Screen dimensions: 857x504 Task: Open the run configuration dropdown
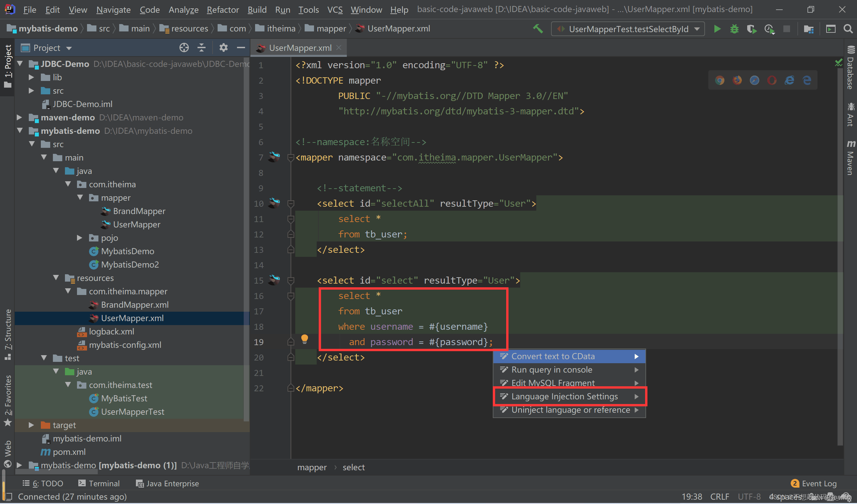pos(627,29)
